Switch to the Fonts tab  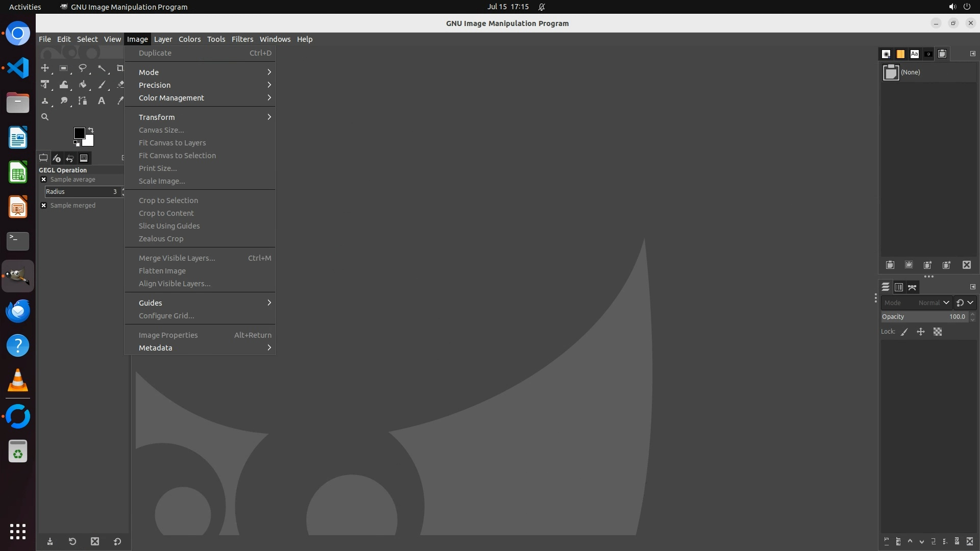coord(914,54)
